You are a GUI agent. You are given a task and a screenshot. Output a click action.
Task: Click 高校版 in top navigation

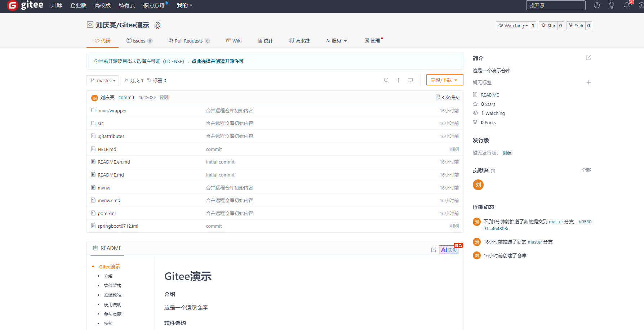(102, 5)
